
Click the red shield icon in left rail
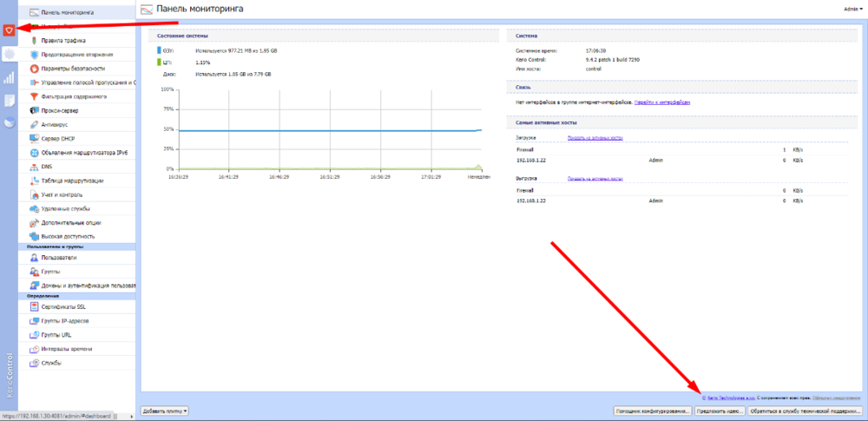point(10,30)
